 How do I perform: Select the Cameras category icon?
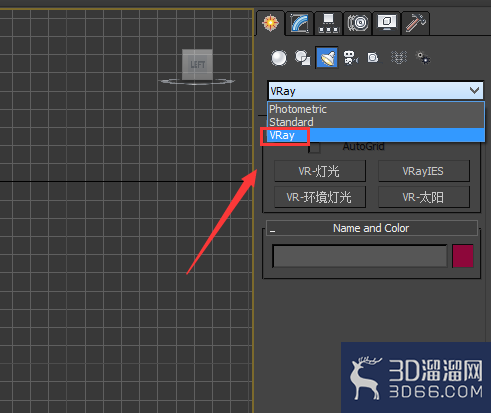click(x=350, y=58)
